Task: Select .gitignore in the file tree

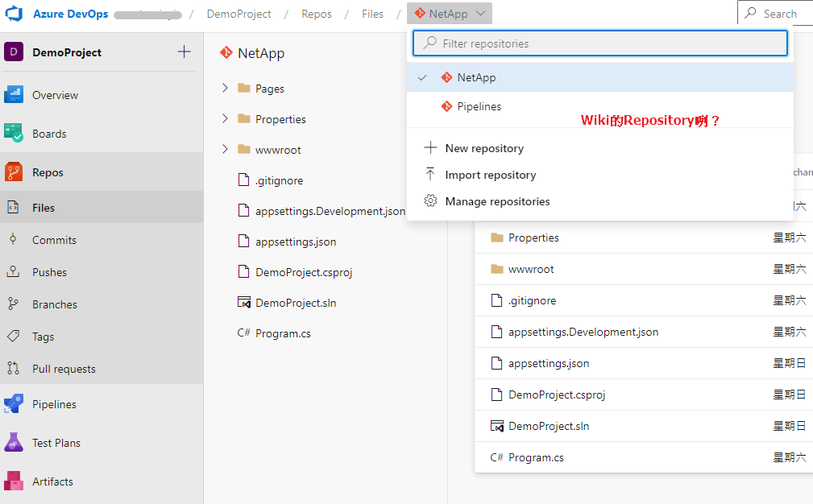Action: click(x=279, y=180)
